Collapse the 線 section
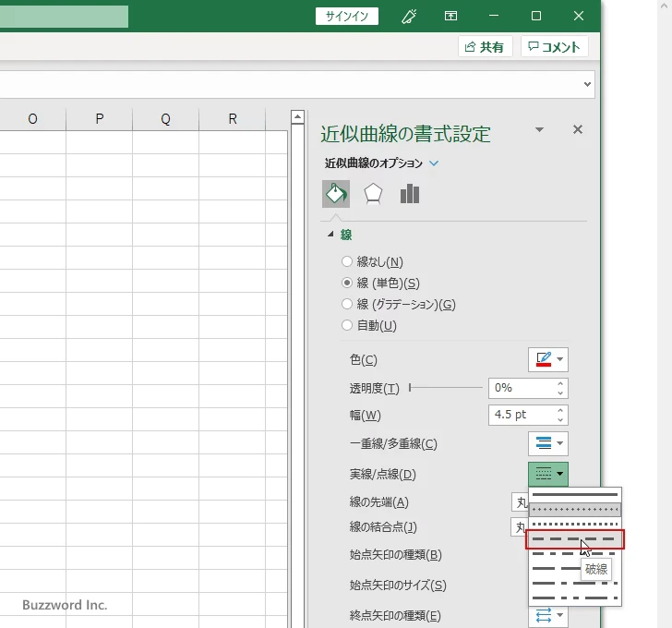Viewport: 672px width, 628px height. tap(330, 234)
